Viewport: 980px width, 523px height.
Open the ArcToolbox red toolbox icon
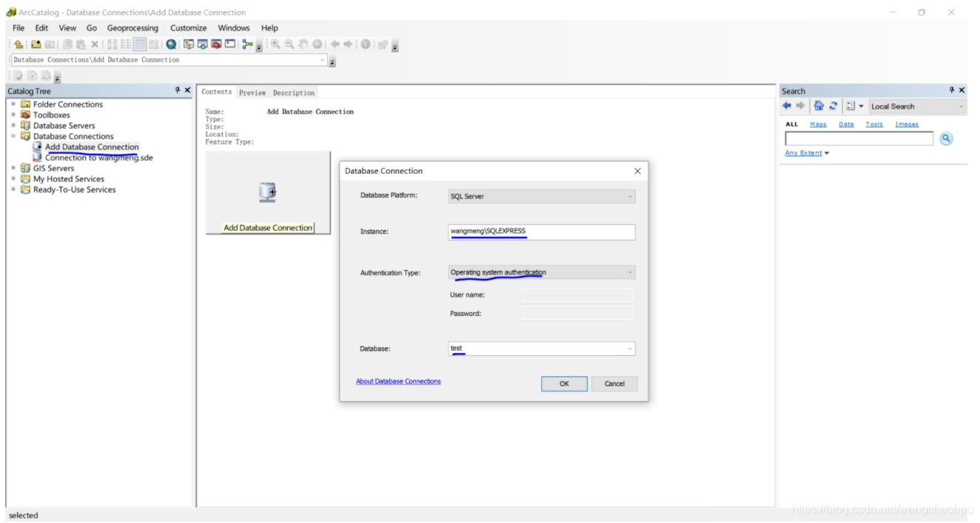click(217, 44)
